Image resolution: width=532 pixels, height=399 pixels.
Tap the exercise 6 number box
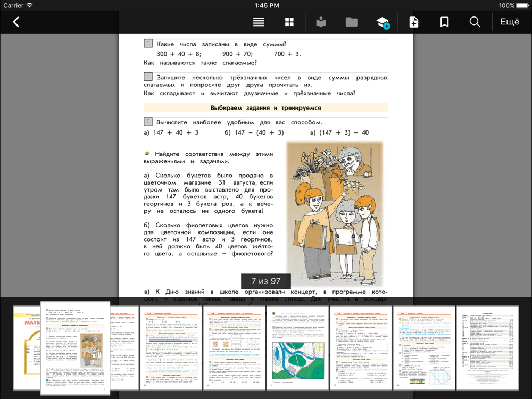pyautogui.click(x=148, y=44)
